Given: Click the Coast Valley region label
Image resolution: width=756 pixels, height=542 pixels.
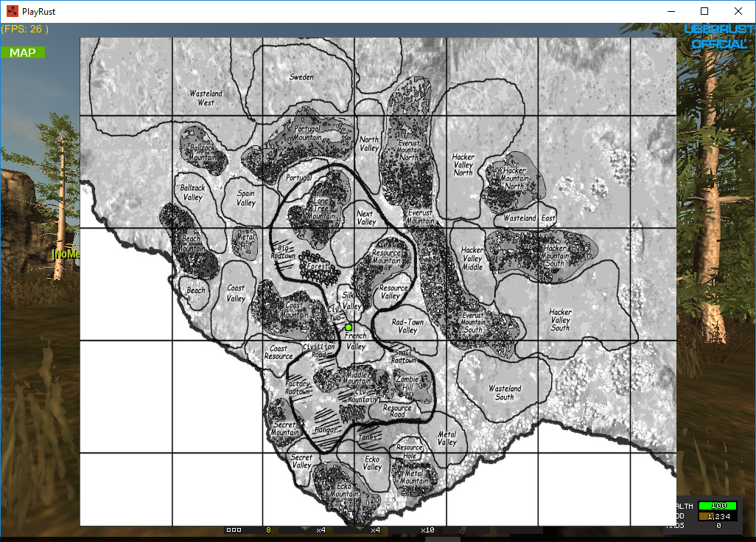Looking at the screenshot, I should tap(236, 293).
